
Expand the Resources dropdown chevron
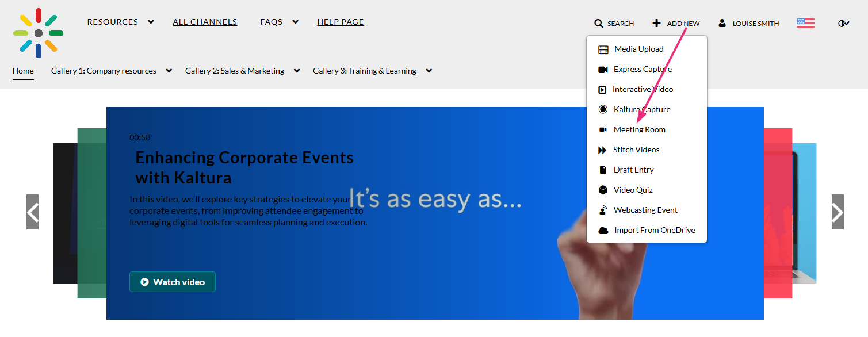[x=151, y=22]
